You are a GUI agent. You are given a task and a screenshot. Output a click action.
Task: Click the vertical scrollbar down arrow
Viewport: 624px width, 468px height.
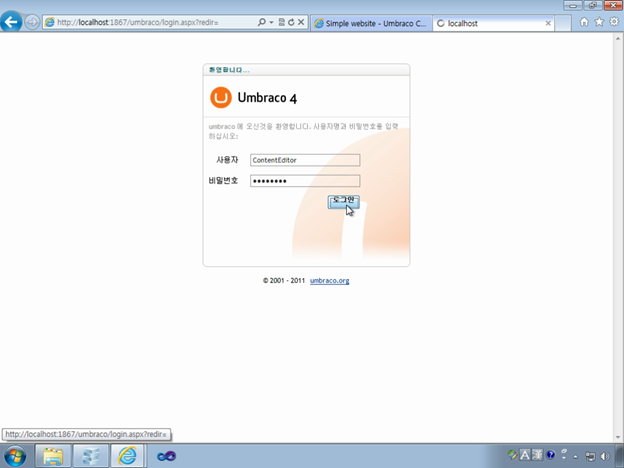point(618,437)
